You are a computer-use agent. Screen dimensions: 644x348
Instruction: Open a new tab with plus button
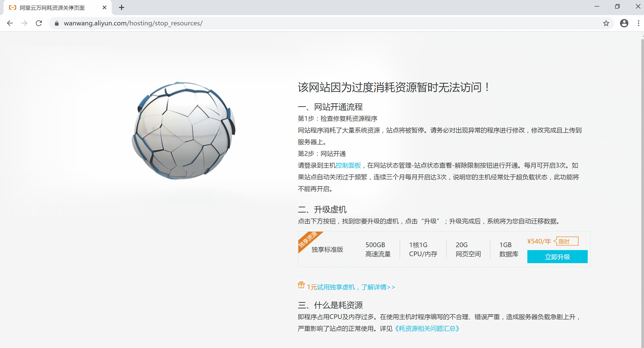click(x=122, y=7)
